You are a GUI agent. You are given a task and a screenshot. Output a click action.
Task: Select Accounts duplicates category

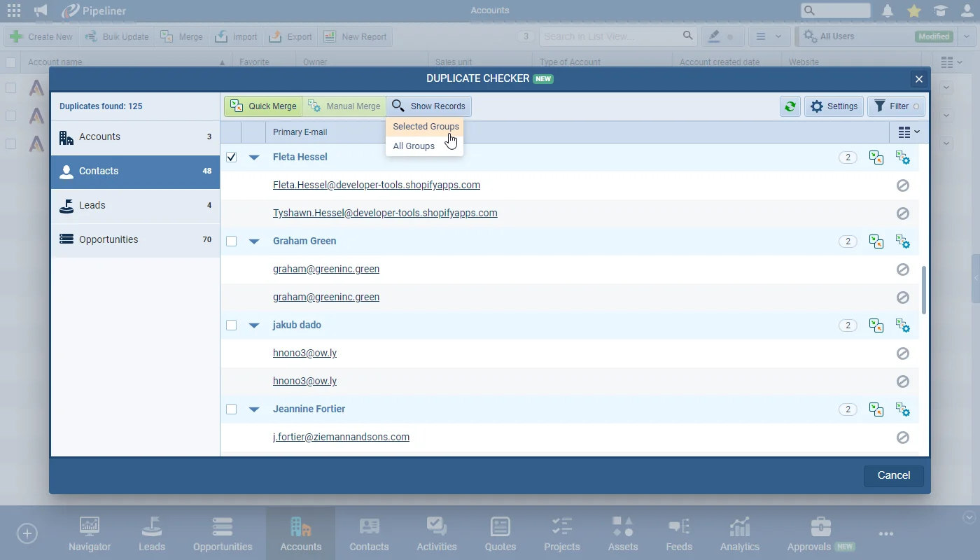tap(135, 137)
